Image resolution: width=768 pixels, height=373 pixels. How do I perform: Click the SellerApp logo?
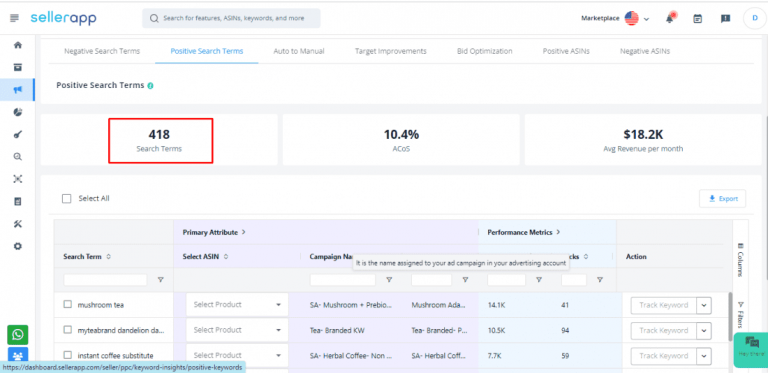[x=63, y=18]
